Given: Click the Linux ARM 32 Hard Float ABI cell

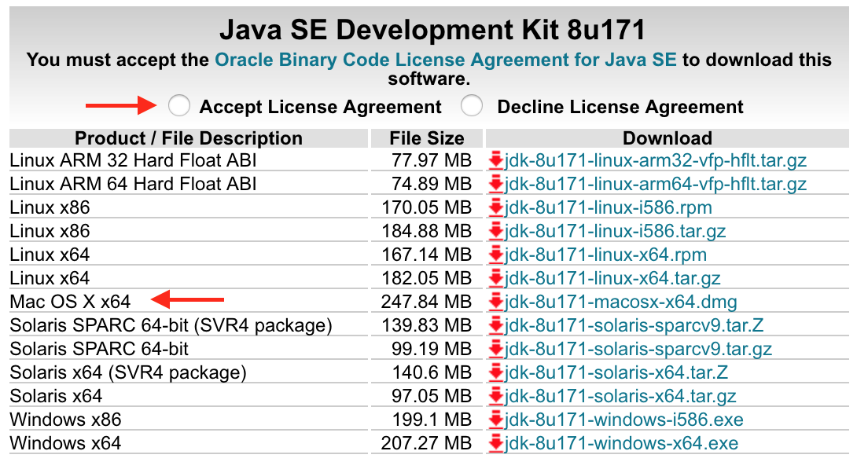Looking at the screenshot, I should click(x=188, y=160).
